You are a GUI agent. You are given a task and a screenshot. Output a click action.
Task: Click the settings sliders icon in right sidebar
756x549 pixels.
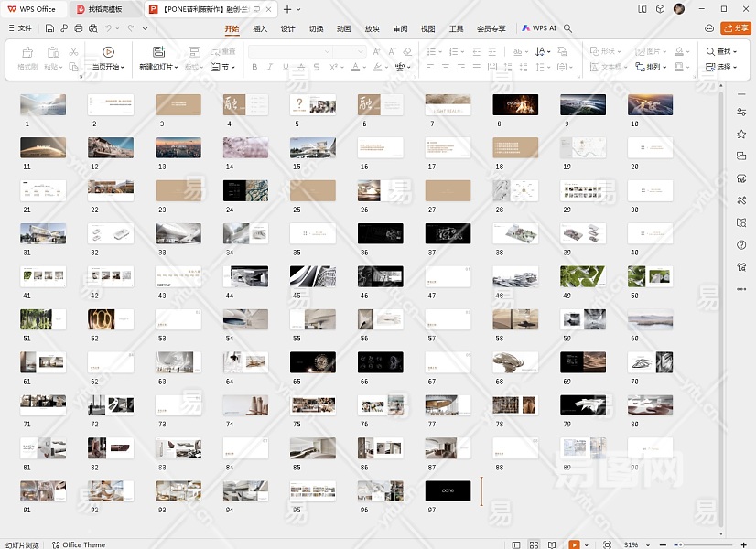point(740,112)
